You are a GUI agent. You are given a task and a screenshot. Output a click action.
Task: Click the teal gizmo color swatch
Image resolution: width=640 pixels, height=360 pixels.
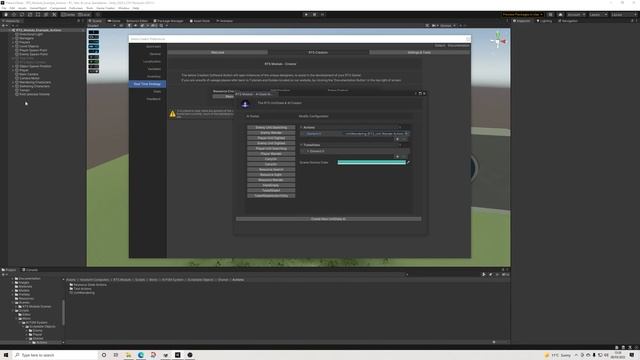(x=371, y=162)
